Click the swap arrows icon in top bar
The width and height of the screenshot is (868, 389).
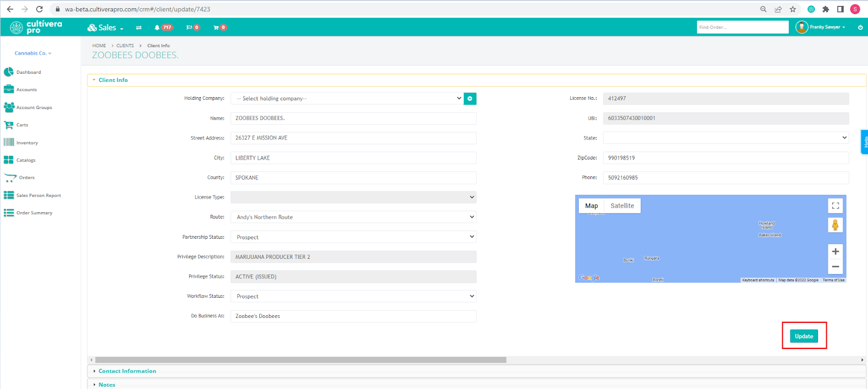[x=139, y=28]
